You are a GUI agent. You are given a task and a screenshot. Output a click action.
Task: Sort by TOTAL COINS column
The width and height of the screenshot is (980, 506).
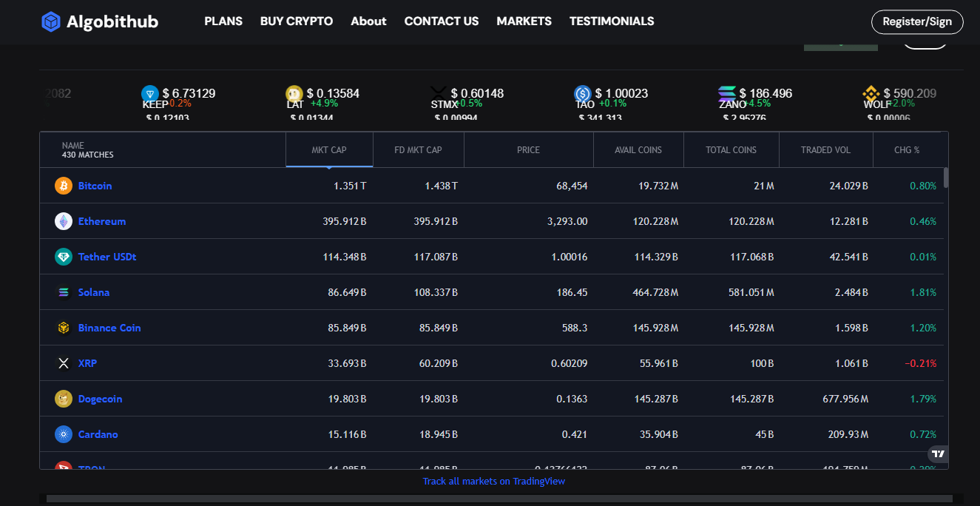pyautogui.click(x=731, y=149)
